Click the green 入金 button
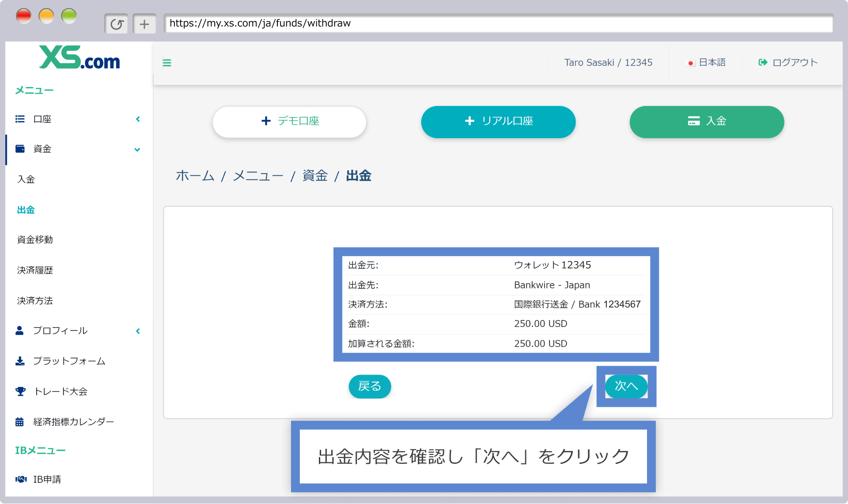Viewport: 848px width, 504px height. pyautogui.click(x=707, y=121)
